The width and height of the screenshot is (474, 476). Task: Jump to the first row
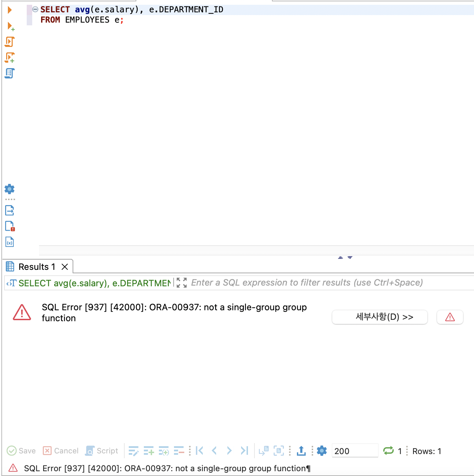coord(199,451)
